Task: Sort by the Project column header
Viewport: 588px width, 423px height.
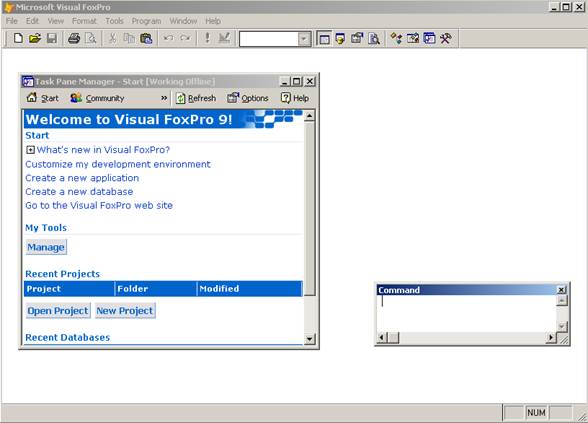Action: click(x=69, y=289)
